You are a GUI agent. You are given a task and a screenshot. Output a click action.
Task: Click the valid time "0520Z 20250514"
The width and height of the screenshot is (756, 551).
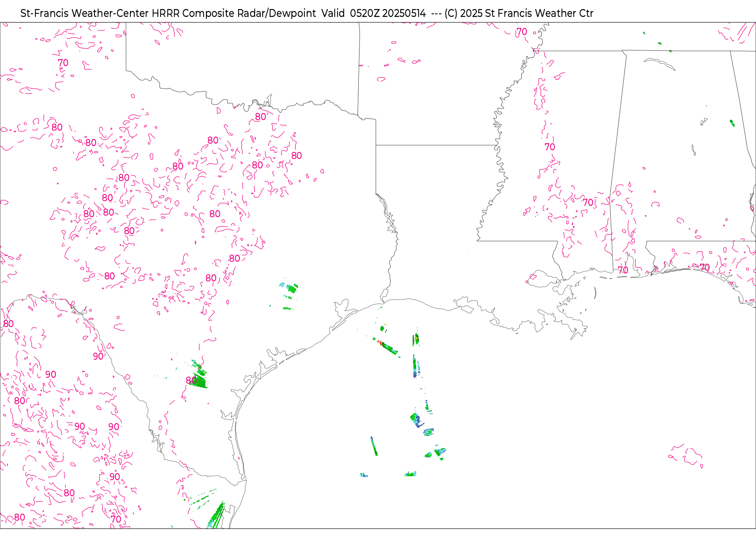(388, 13)
